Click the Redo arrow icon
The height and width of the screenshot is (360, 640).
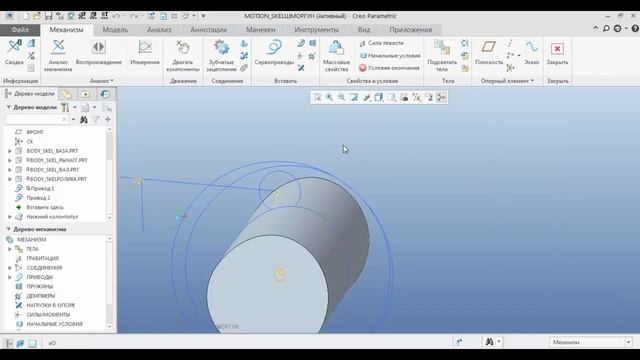133,16
